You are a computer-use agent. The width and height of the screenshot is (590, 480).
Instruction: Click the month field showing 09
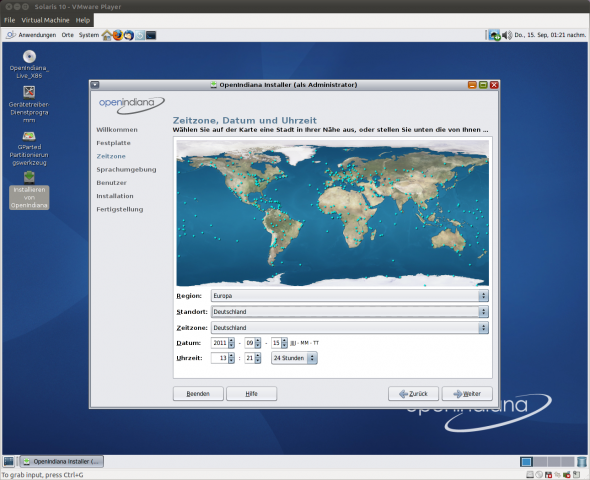(249, 343)
